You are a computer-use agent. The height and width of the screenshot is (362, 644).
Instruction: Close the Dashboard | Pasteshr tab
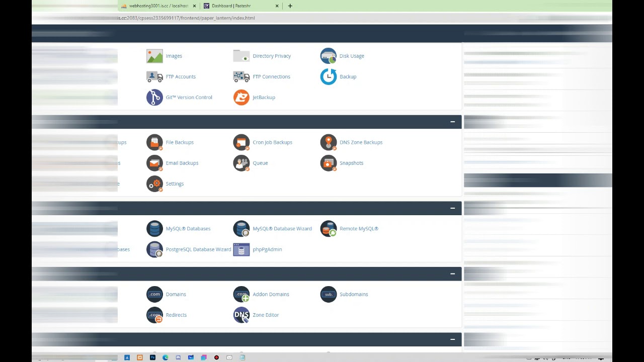tap(277, 6)
